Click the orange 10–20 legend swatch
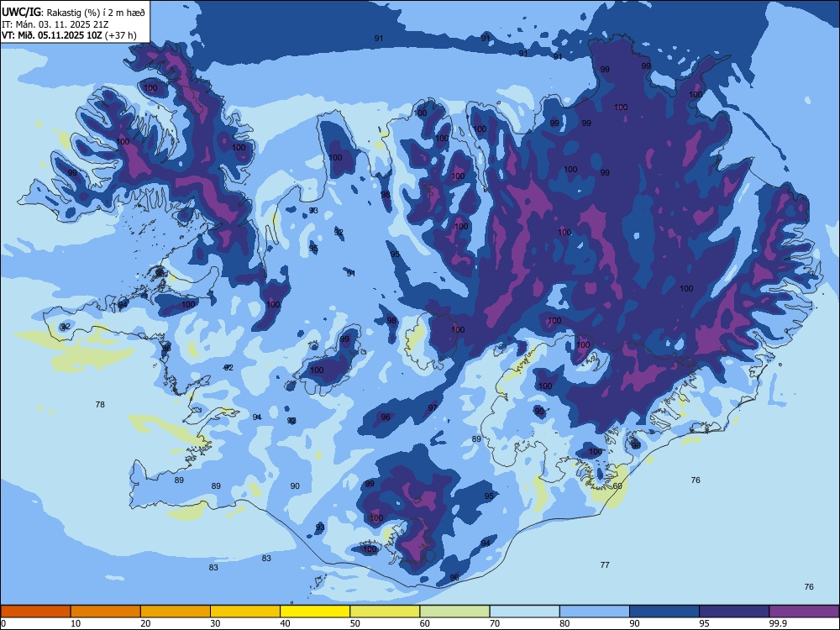The width and height of the screenshot is (840, 630). pyautogui.click(x=106, y=612)
